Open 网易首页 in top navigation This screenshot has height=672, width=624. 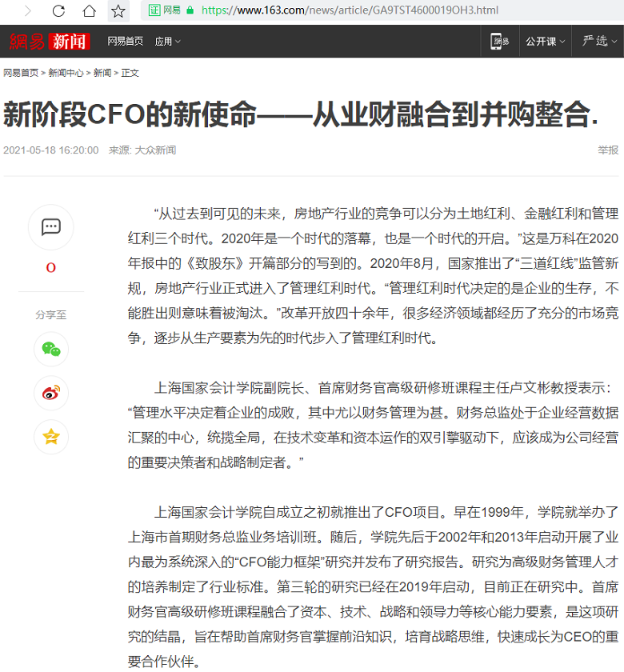coord(126,42)
